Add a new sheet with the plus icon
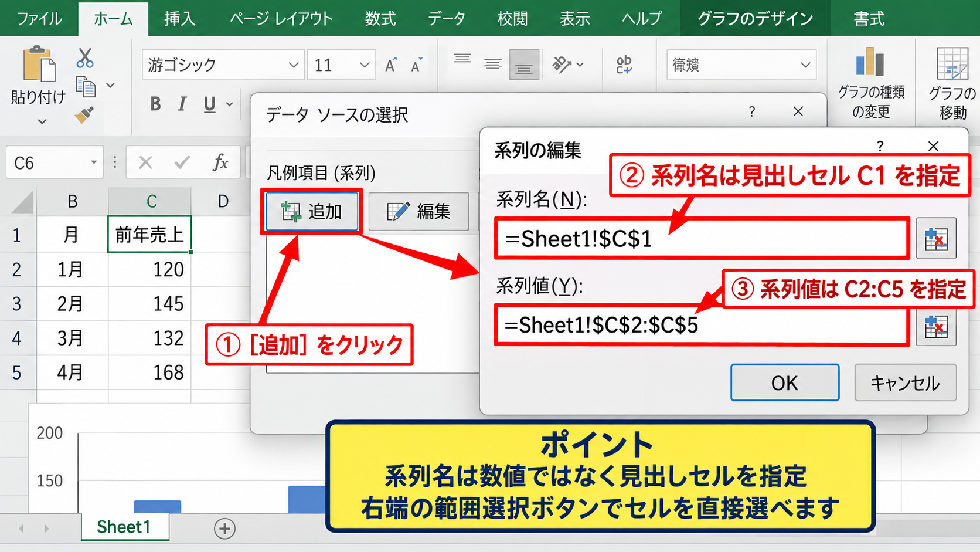This screenshot has width=980, height=552. point(224,529)
